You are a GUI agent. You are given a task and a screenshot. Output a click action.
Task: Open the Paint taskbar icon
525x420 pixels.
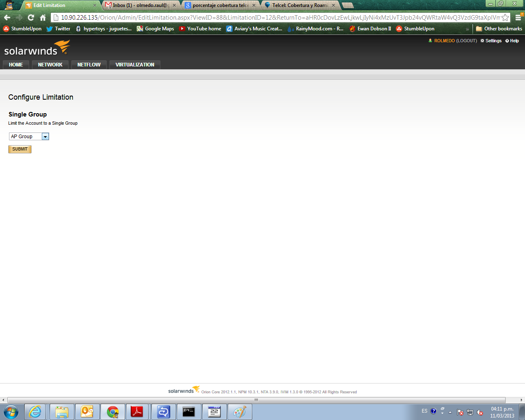click(240, 412)
